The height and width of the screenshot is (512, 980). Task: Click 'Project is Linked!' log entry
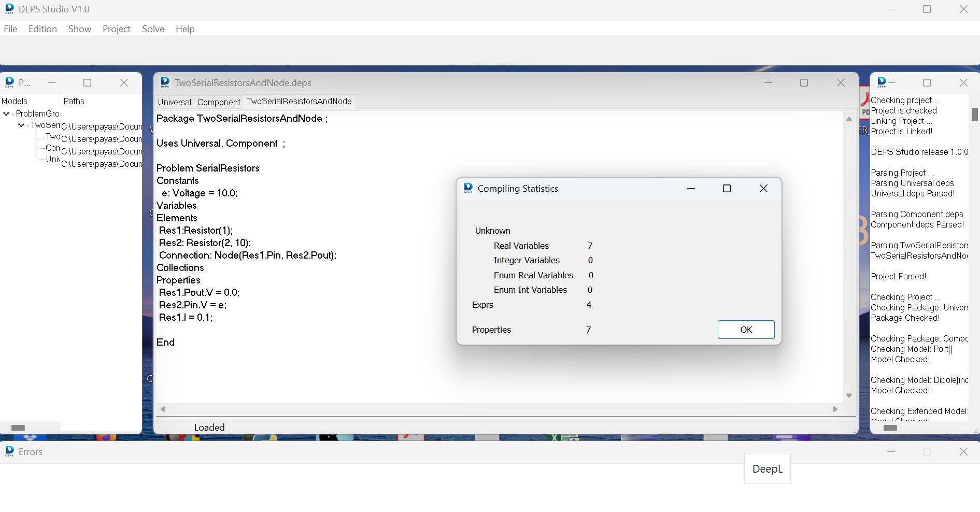(x=901, y=132)
